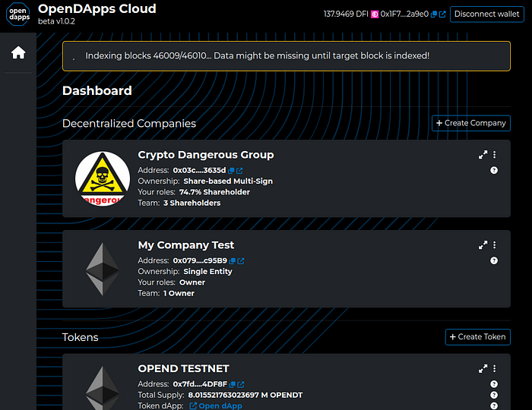The image size is (532, 410).
Task: Open wallet address in external explorer
Action: 442,14
